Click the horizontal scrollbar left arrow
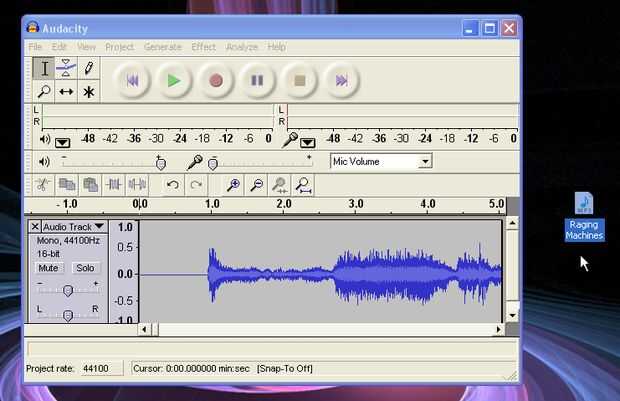The image size is (620, 401). (x=144, y=329)
